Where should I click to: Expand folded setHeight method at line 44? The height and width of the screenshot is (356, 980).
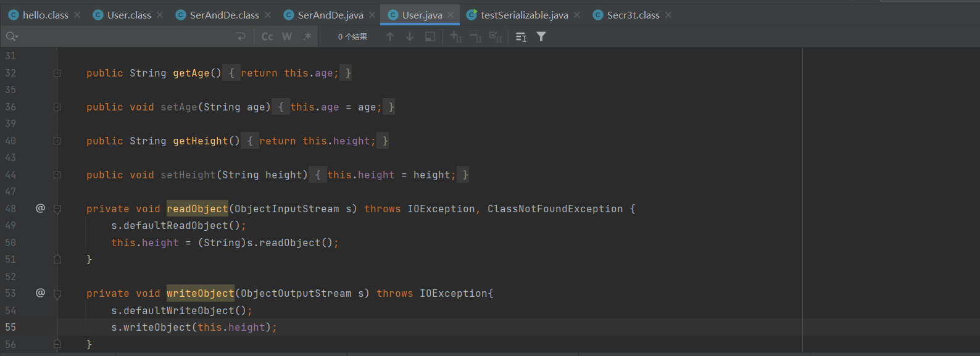point(57,175)
